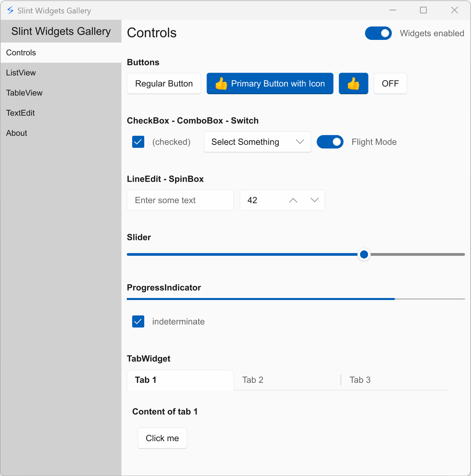The image size is (471, 476).
Task: Uncheck the indeterminate checkbox
Action: (138, 321)
